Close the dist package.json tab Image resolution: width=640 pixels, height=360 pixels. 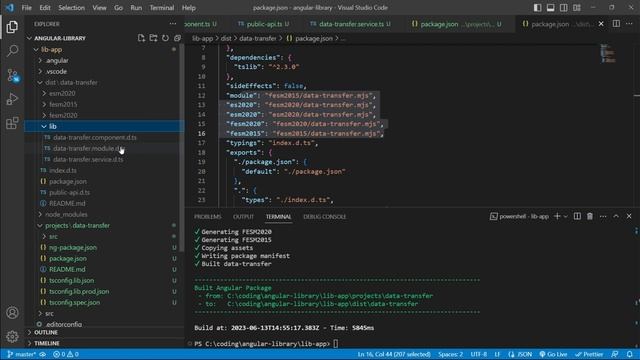(x=601, y=24)
